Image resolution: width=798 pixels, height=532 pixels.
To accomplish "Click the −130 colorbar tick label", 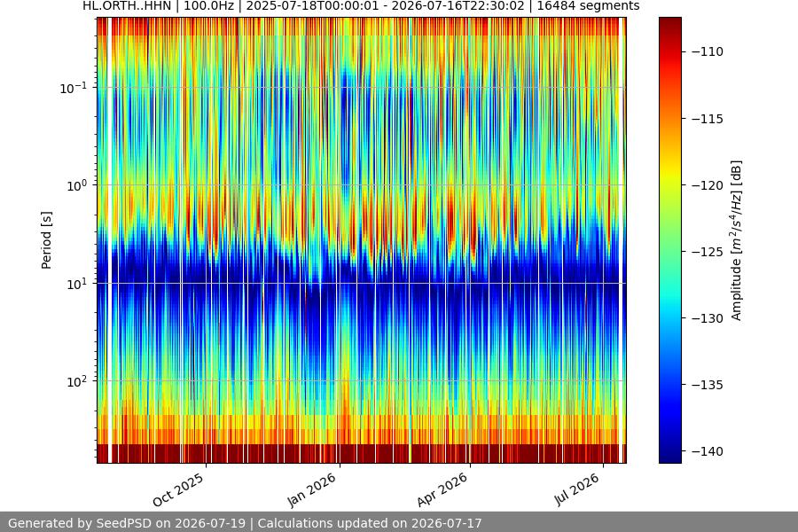I will pos(708,318).
